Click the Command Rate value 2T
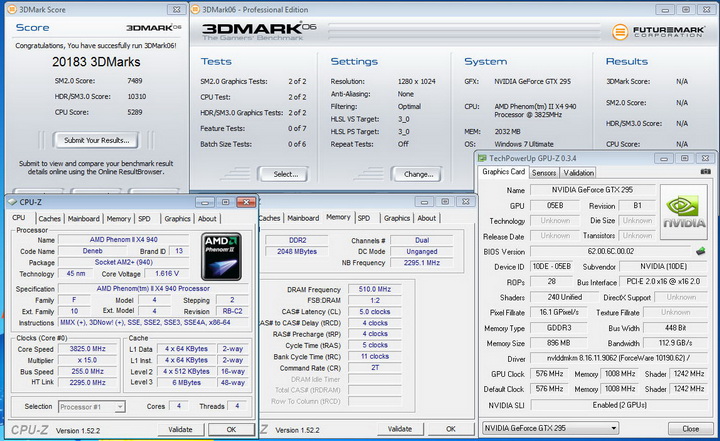This screenshot has height=441, width=720. tap(375, 368)
